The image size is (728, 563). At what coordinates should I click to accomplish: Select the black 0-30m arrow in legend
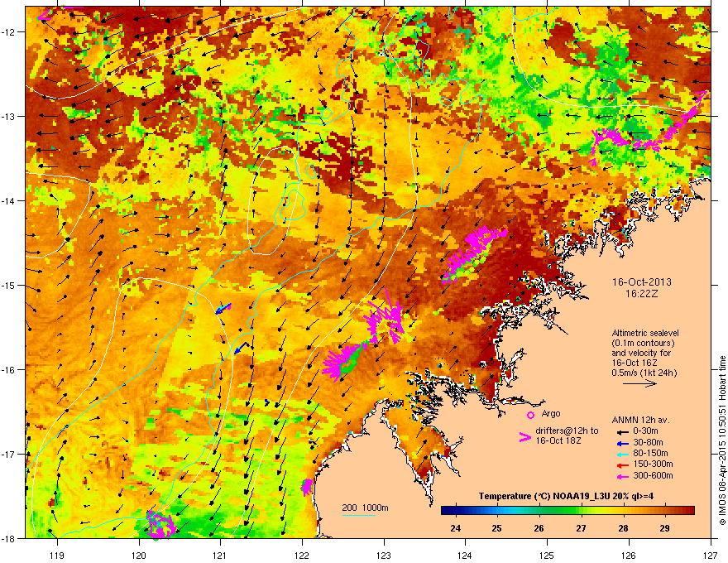(x=622, y=431)
